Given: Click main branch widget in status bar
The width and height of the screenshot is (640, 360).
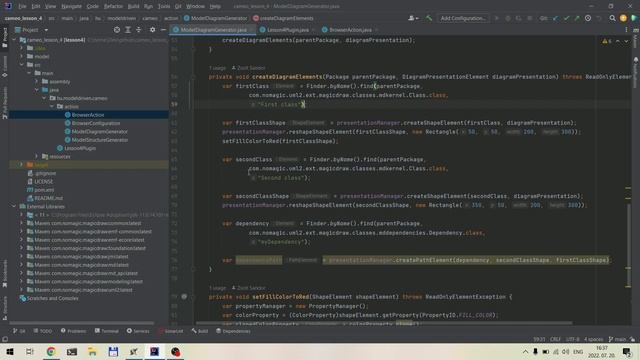Looking at the screenshot, I should (x=618, y=339).
